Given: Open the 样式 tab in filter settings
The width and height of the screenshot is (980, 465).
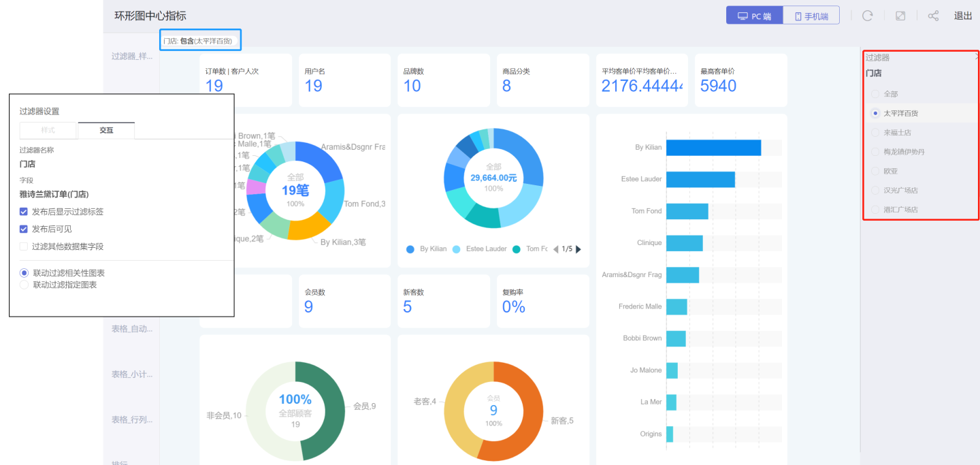Looking at the screenshot, I should [48, 130].
